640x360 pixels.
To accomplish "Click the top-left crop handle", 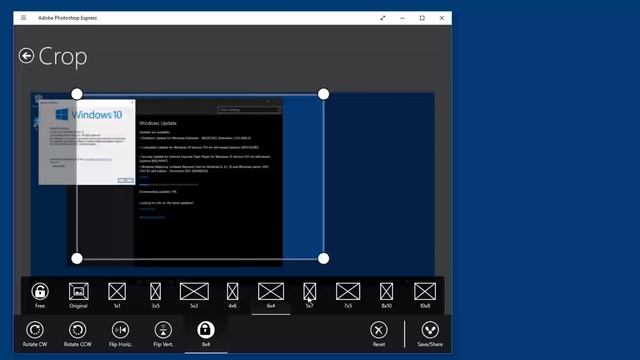I will tap(77, 94).
